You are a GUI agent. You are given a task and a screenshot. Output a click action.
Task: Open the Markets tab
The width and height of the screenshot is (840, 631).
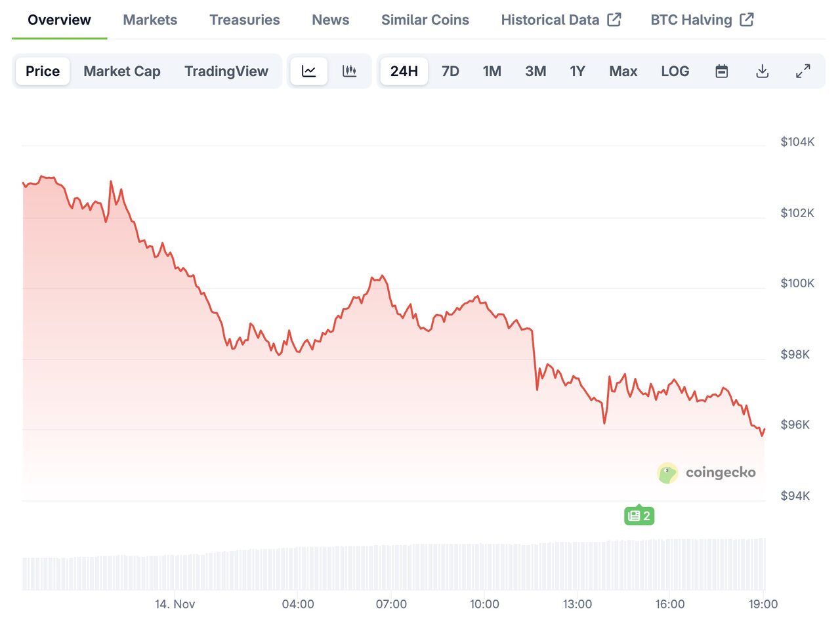click(150, 20)
